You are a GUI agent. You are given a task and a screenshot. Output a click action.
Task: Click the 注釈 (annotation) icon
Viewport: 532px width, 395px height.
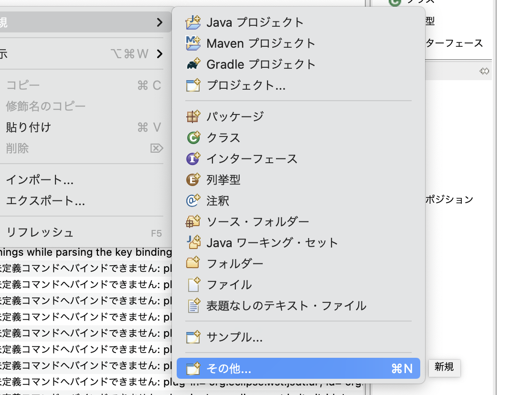tap(194, 200)
